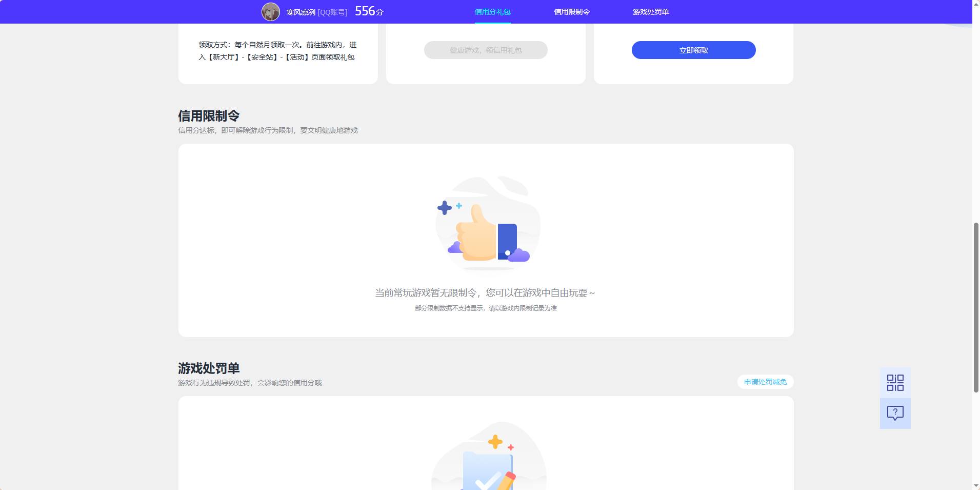Viewport: 980px width, 490px height.
Task: Click the 556分 credit score
Action: 369,11
